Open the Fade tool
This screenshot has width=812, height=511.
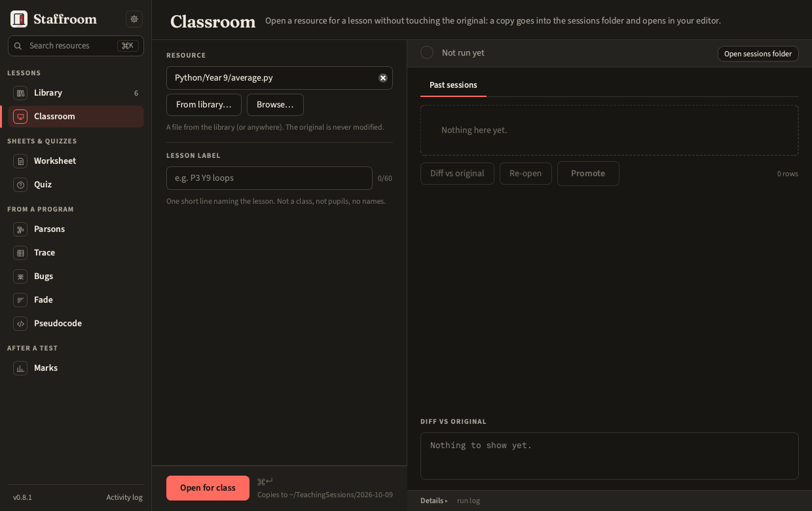(x=76, y=300)
